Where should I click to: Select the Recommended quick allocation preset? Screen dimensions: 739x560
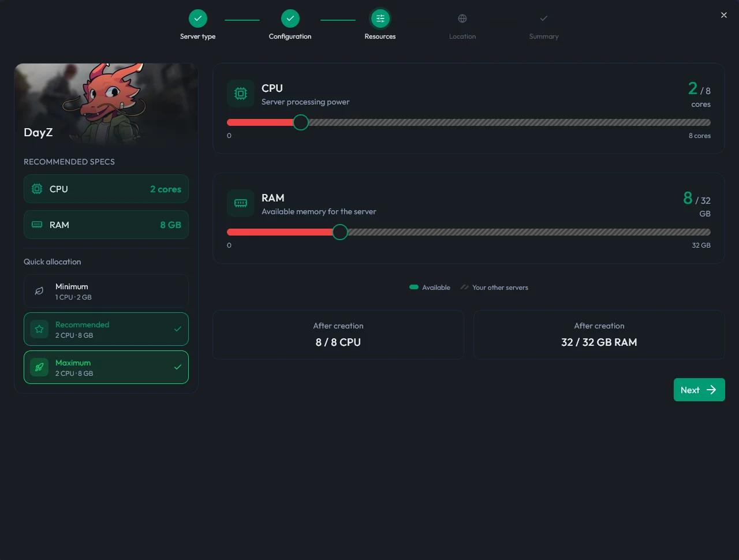click(106, 329)
